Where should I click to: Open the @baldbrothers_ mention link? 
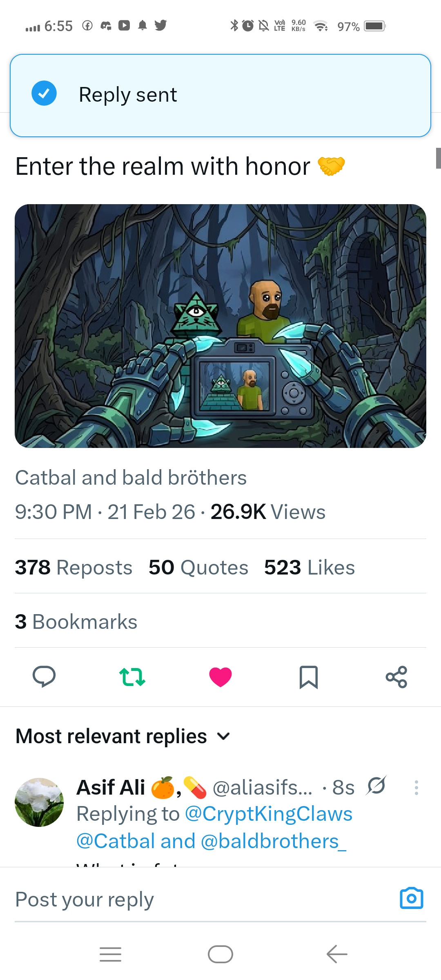[274, 841]
